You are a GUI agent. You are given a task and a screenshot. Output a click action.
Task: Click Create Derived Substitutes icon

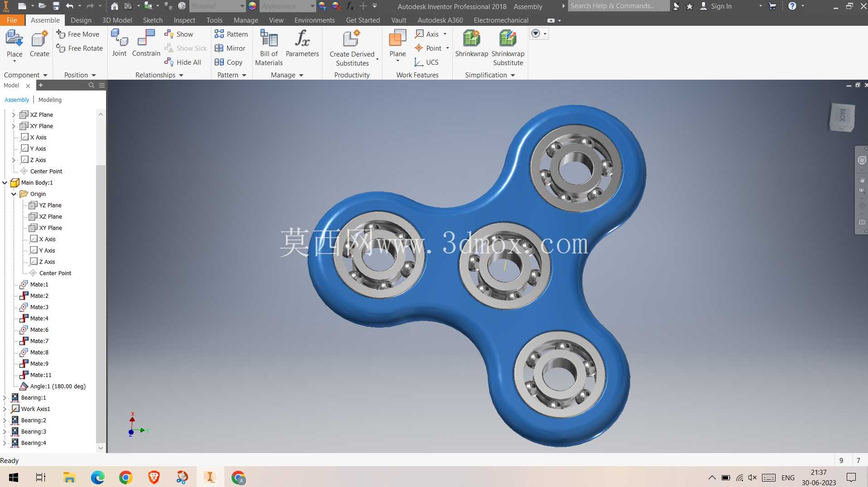point(352,39)
